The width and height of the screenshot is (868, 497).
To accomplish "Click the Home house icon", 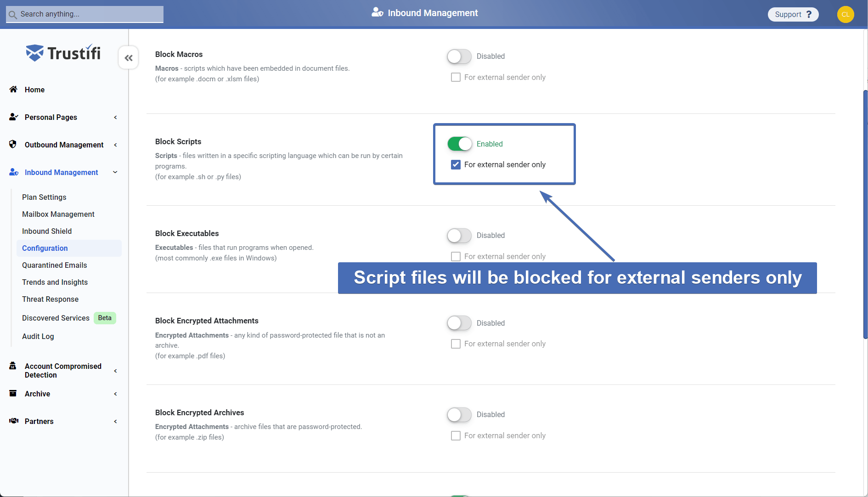I will (x=13, y=89).
